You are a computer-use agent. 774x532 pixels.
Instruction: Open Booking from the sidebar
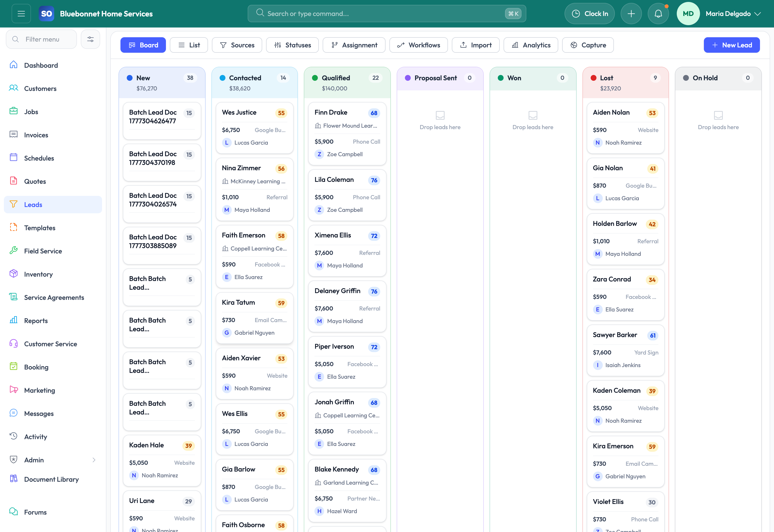[x=53, y=367]
